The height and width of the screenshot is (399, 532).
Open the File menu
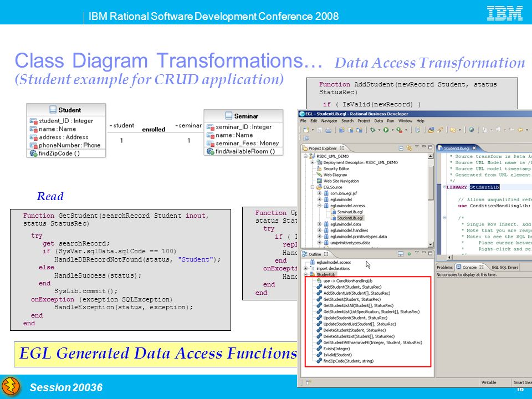point(303,121)
